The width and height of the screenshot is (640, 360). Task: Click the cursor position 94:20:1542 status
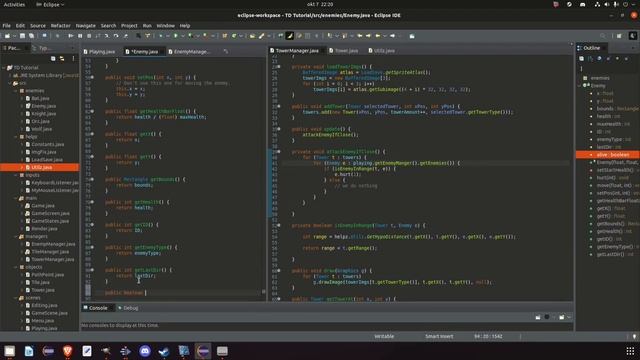pyautogui.click(x=488, y=336)
